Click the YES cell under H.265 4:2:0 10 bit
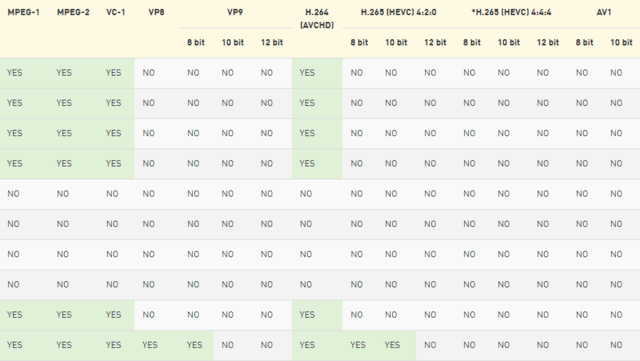 (x=392, y=345)
